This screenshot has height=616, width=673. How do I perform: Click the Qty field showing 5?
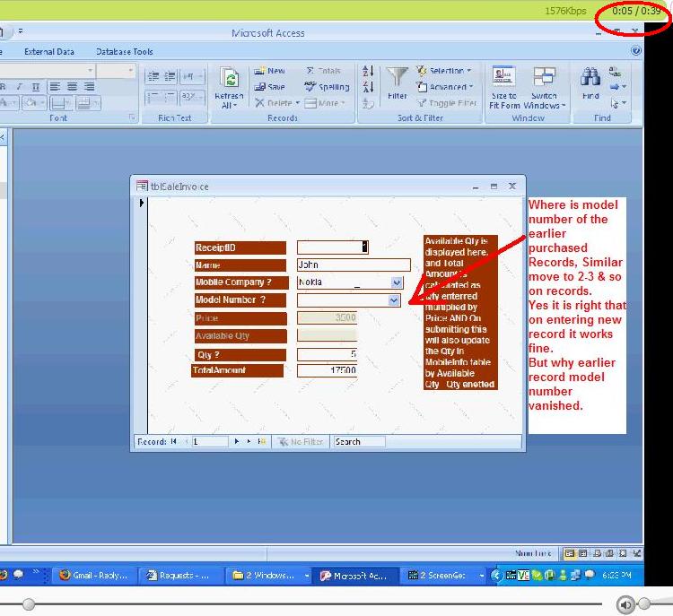tap(327, 354)
